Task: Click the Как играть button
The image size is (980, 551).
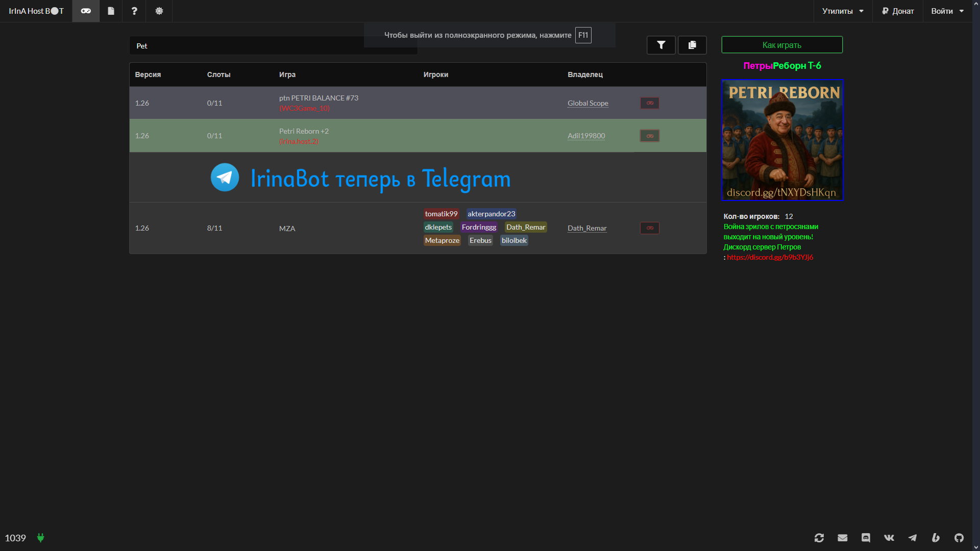Action: (782, 45)
